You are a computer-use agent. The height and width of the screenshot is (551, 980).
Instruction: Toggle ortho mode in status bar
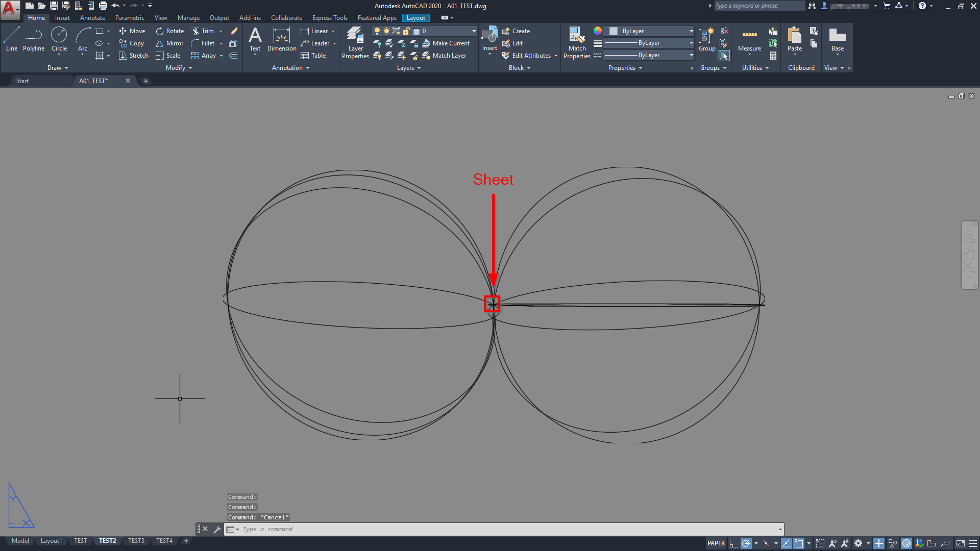[733, 543]
